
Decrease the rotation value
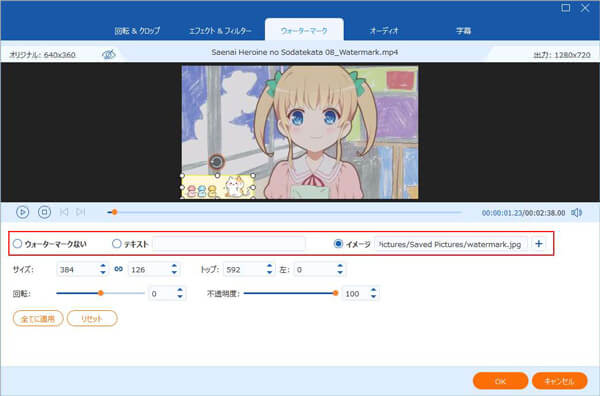[x=180, y=297]
